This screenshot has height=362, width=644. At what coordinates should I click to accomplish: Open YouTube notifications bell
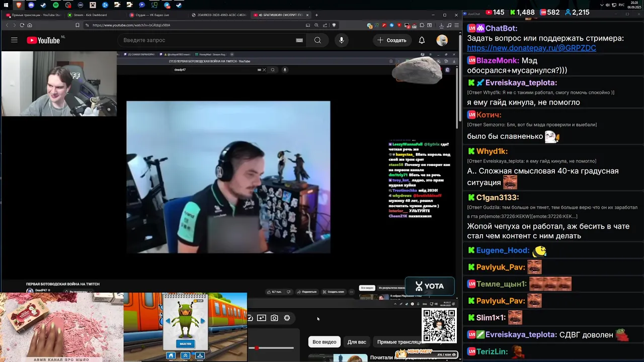tap(422, 40)
